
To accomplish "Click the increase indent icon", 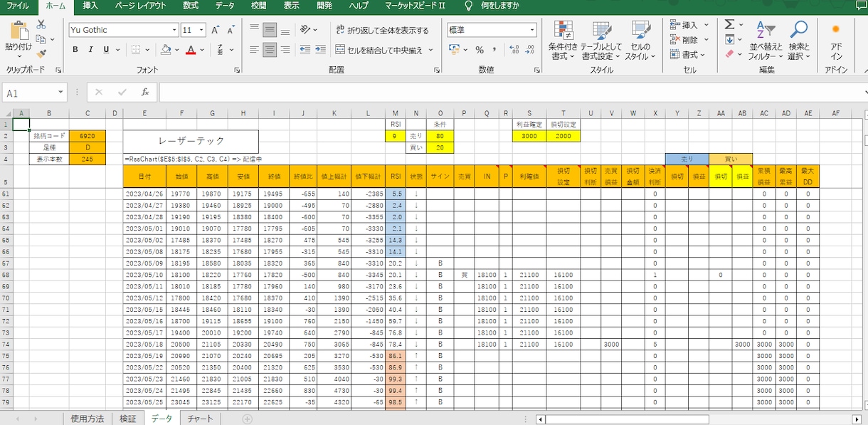I will 319,50.
